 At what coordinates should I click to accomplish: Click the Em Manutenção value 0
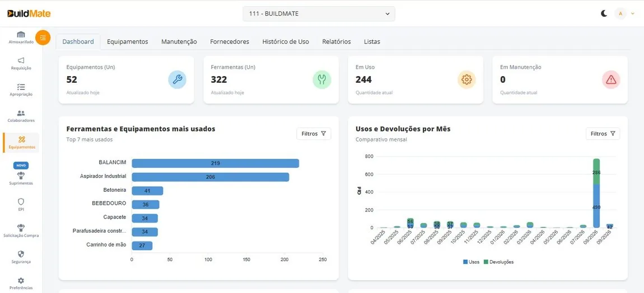503,79
